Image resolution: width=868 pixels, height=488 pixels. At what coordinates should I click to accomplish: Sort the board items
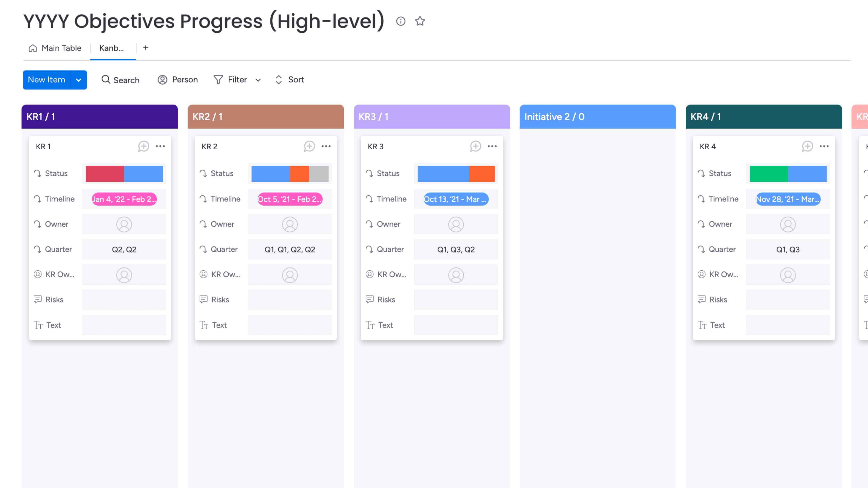289,80
